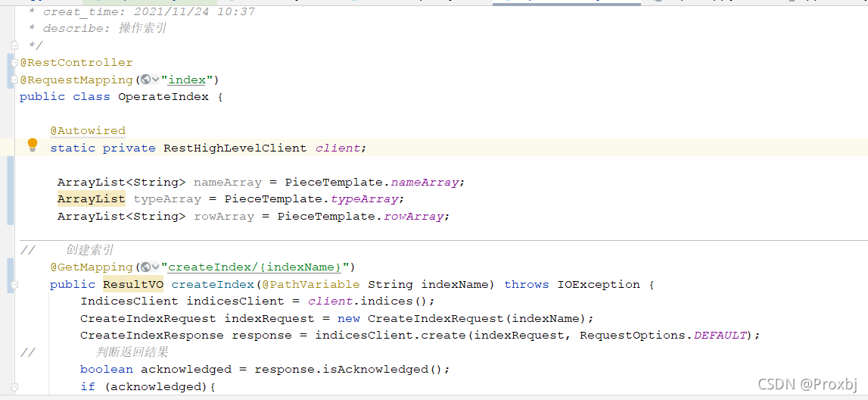
Task: Click the @RestController annotation
Action: tap(76, 63)
